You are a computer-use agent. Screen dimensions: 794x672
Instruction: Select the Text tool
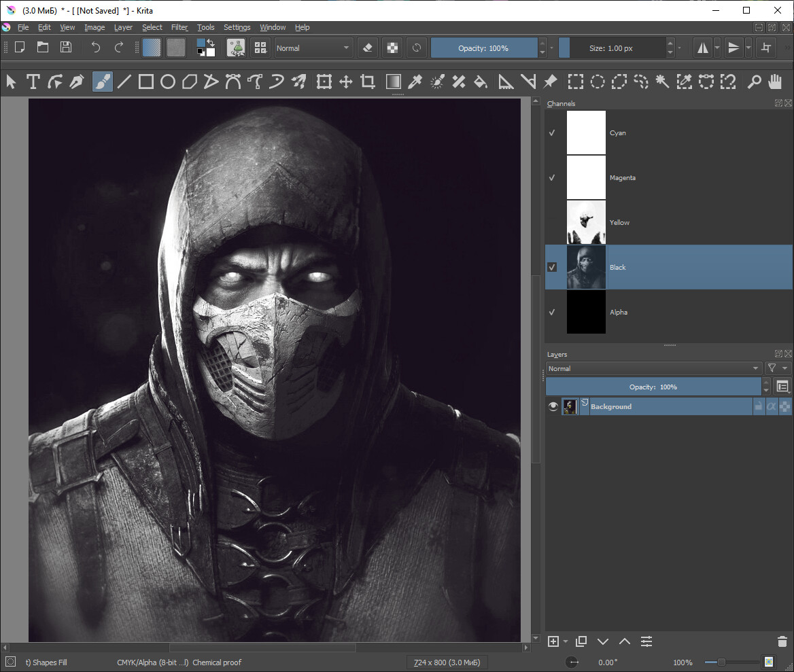pos(33,82)
